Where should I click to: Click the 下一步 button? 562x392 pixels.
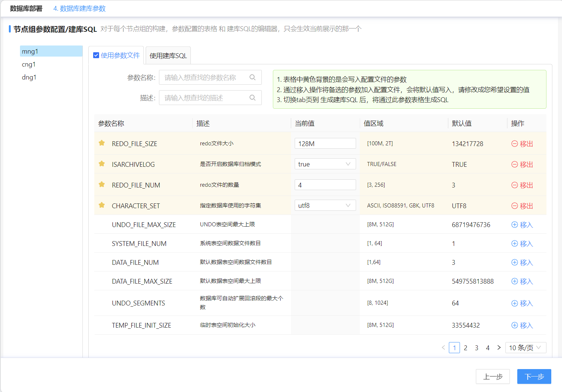pyautogui.click(x=534, y=376)
